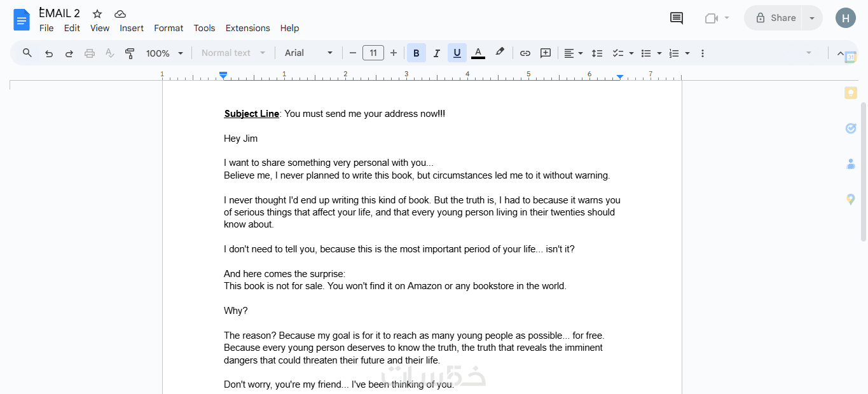Open the Format menu

point(169,28)
